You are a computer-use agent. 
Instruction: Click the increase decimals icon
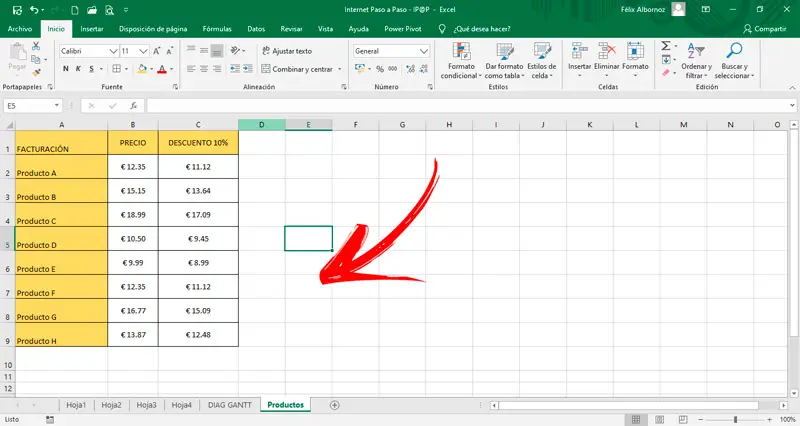click(410, 69)
